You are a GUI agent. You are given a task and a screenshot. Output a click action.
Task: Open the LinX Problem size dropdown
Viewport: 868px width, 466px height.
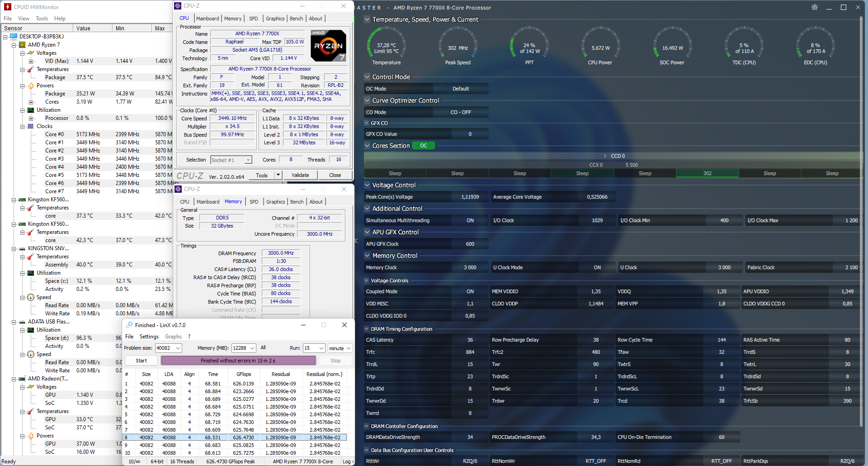click(x=178, y=348)
